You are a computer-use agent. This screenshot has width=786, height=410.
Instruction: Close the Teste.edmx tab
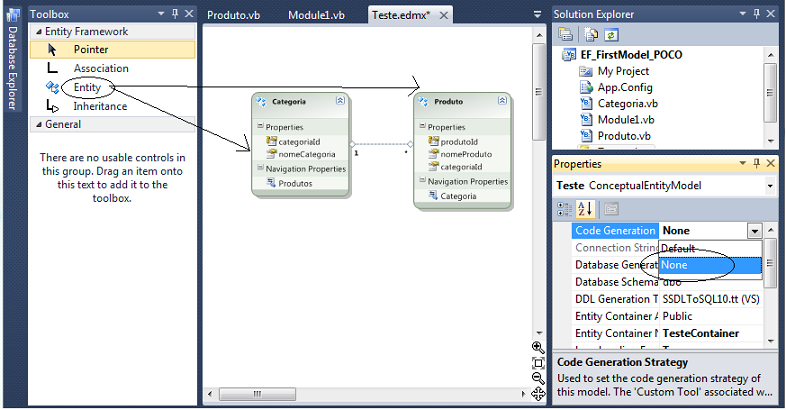pos(444,16)
